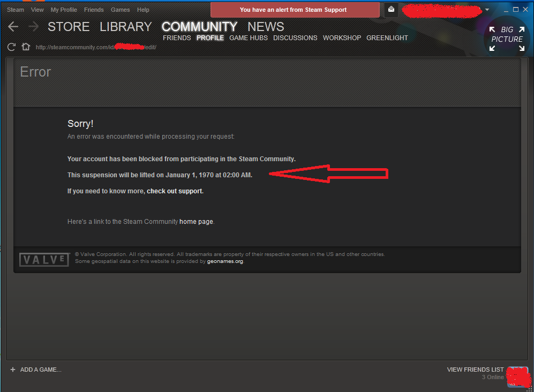Screen dimensions: 534x392
Task: Open the Steam menu
Action: [x=16, y=10]
